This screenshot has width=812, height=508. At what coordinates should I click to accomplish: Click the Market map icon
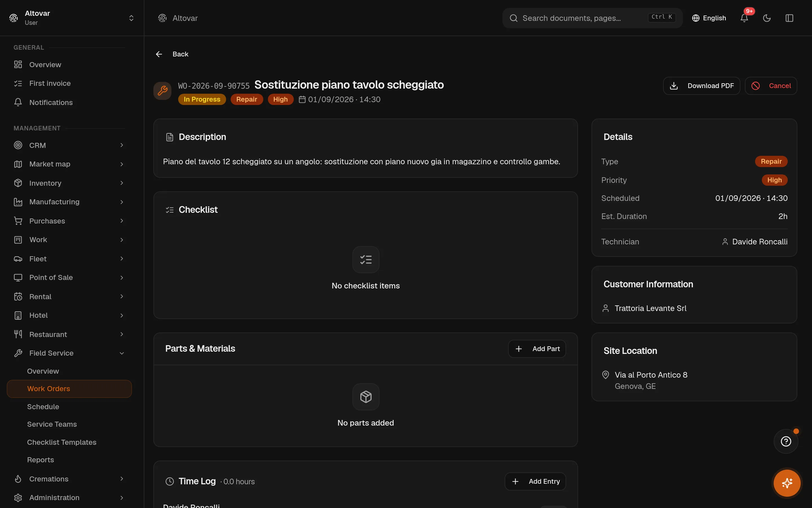point(18,164)
